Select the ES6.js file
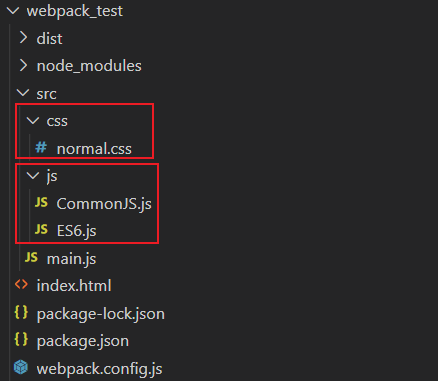Viewport: 438px width, 381px height. pyautogui.click(x=77, y=231)
